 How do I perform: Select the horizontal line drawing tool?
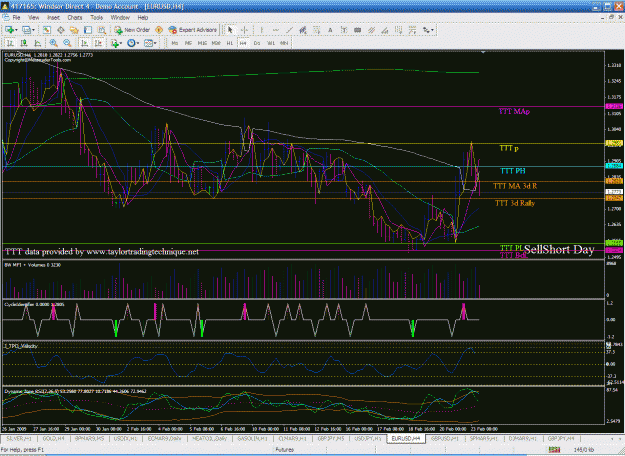point(275,30)
